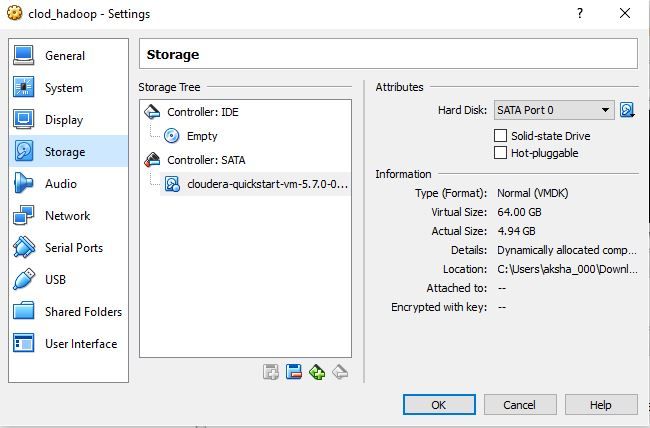Open the USB settings category
The width and height of the screenshot is (650, 428).
[x=55, y=280]
